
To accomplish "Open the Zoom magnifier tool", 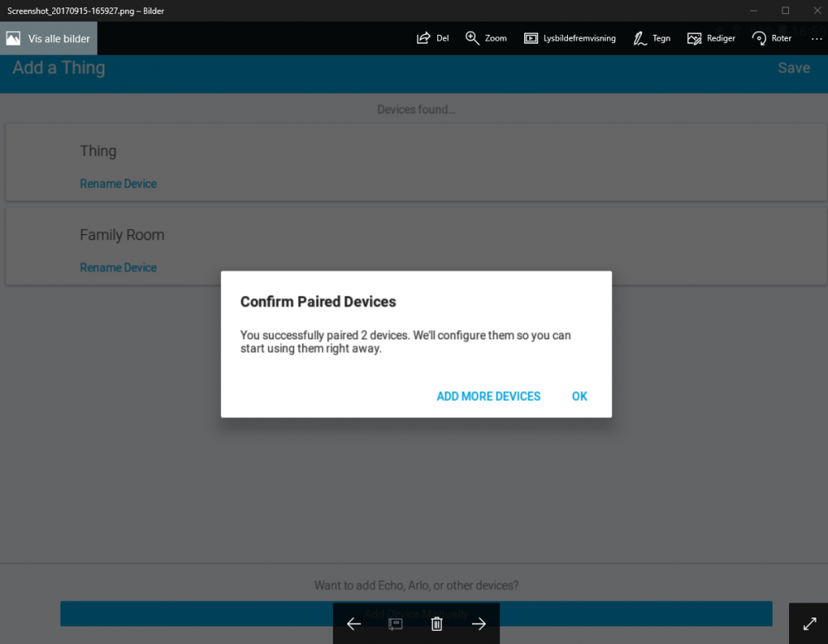I will (485, 38).
